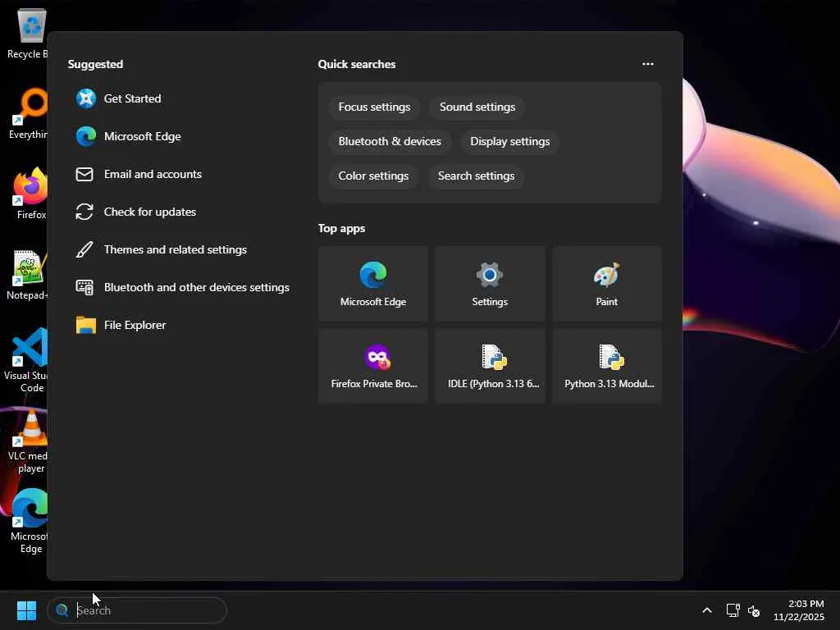840x630 pixels.
Task: Open Microsoft Edge tile in Top apps
Action: [373, 284]
